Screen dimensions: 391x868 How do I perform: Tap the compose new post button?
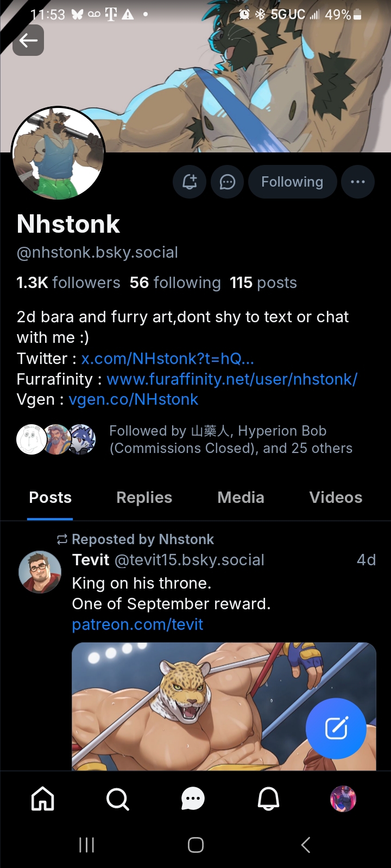pyautogui.click(x=336, y=728)
